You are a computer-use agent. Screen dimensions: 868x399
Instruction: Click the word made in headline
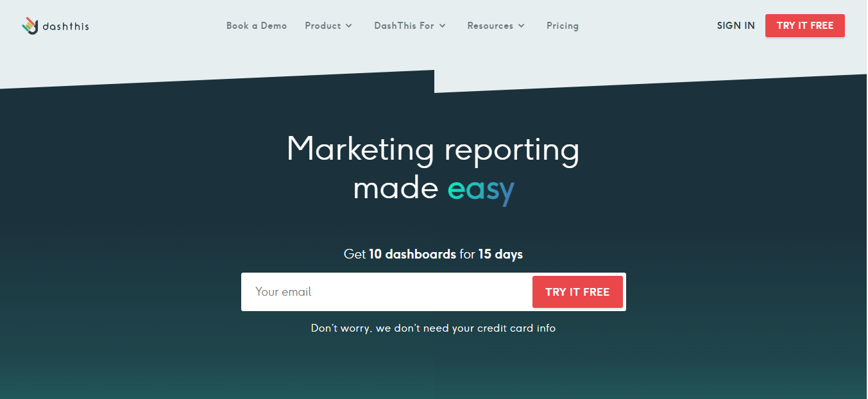[x=395, y=189]
